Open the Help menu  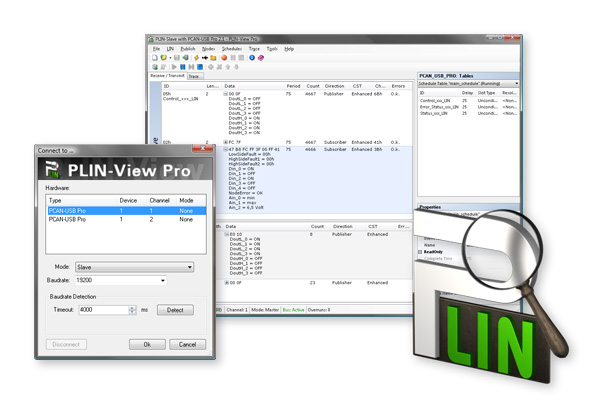coord(289,49)
